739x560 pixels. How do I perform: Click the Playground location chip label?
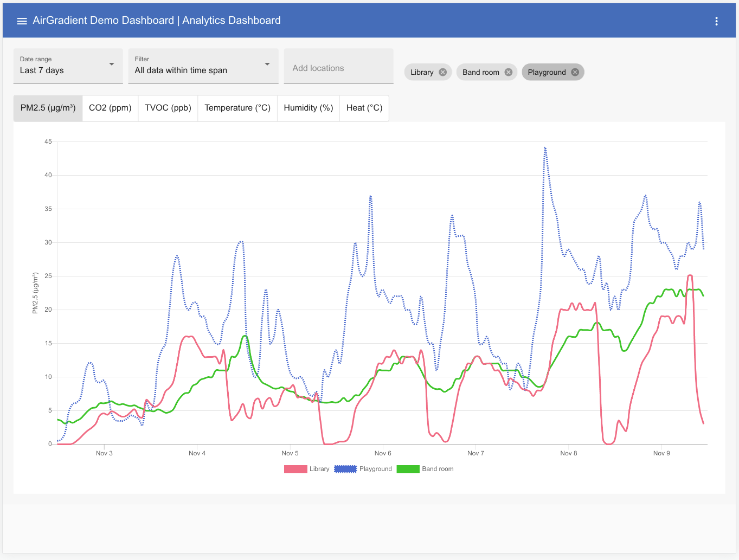coord(547,72)
